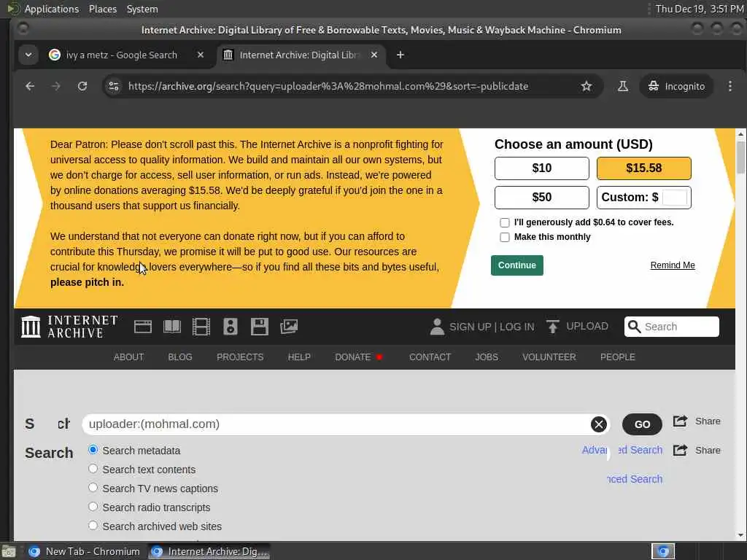Click the upload arrow icon
747x560 pixels.
click(553, 327)
